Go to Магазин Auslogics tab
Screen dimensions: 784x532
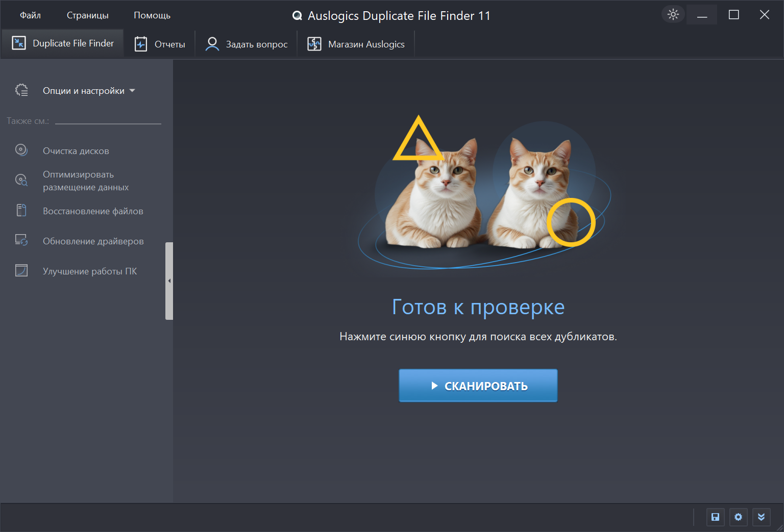[x=356, y=44]
